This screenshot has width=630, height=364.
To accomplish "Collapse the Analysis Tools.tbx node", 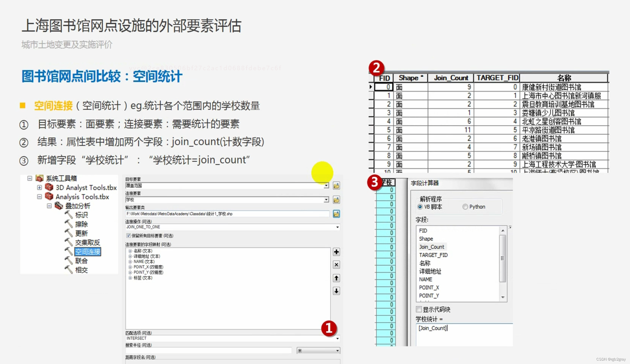I will [x=39, y=197].
